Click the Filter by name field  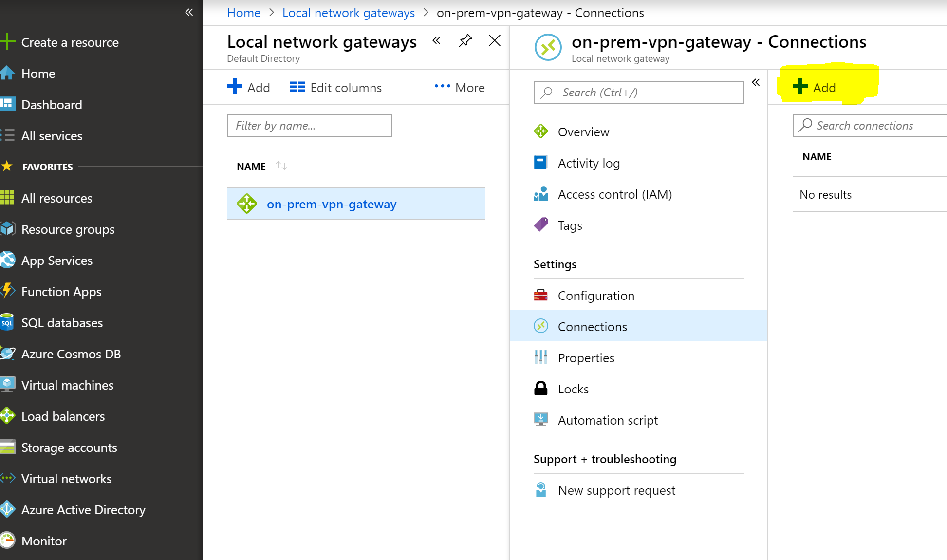pyautogui.click(x=310, y=126)
